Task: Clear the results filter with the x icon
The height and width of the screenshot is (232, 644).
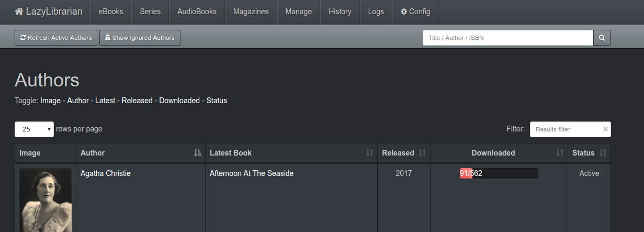Action: (605, 129)
